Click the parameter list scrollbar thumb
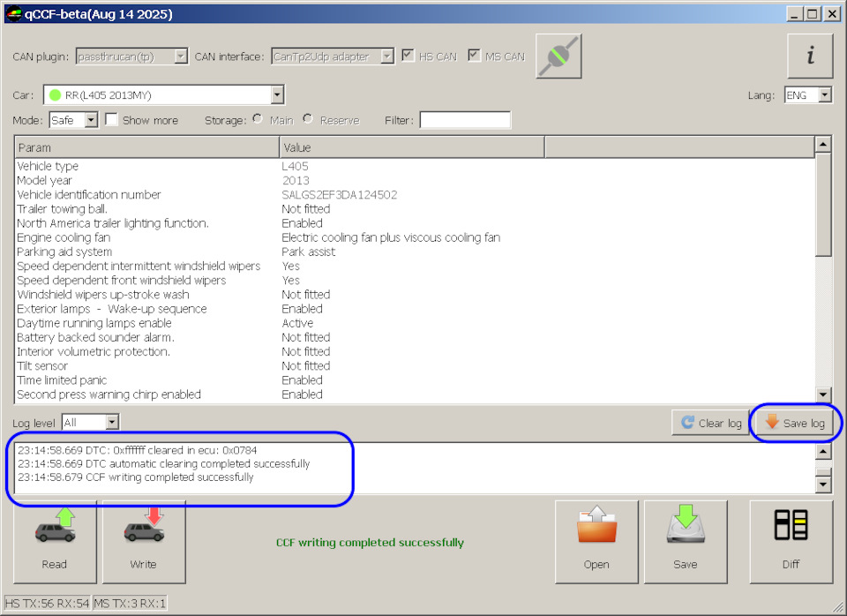 [822, 205]
